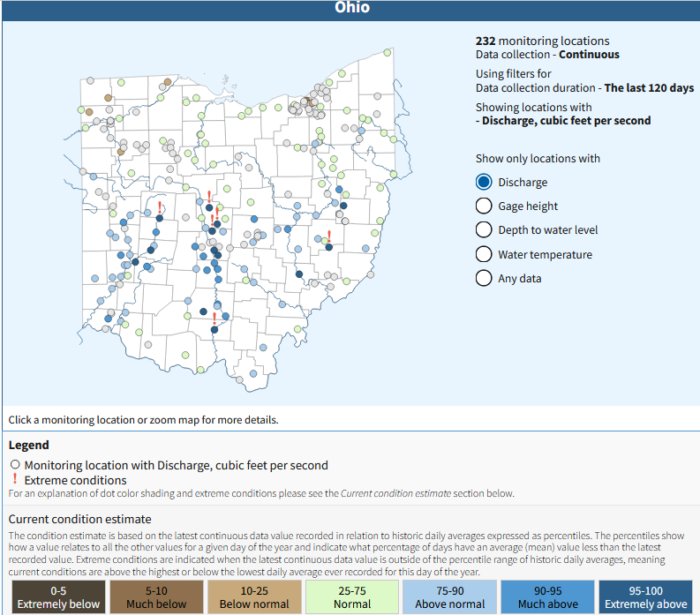Click the '232 monitoring locations' text

[542, 41]
